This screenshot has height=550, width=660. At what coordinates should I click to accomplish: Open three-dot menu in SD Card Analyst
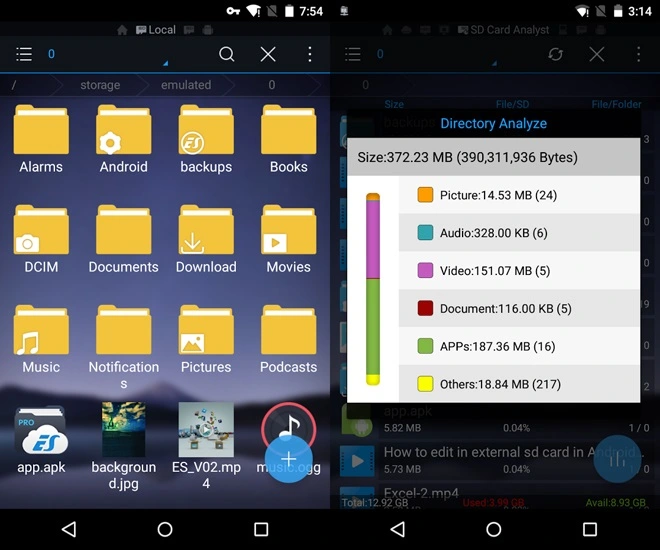coord(639,54)
